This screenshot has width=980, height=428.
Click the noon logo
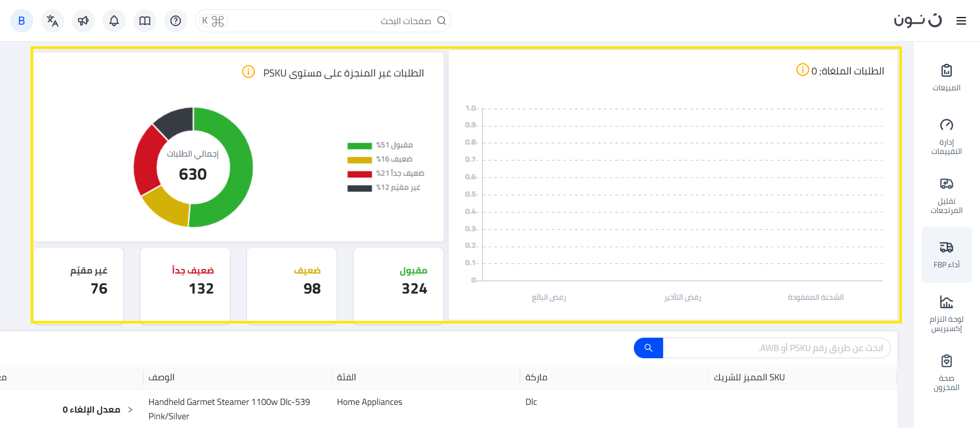[918, 20]
